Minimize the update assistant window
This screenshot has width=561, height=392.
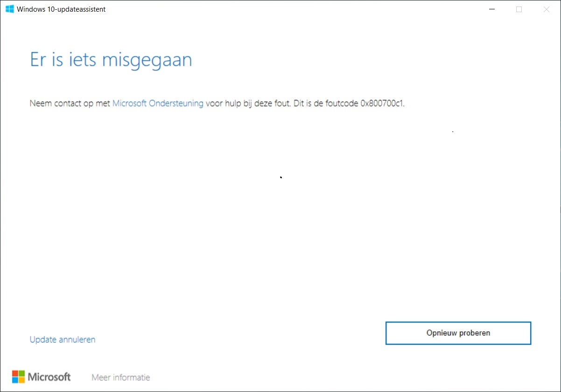491,9
